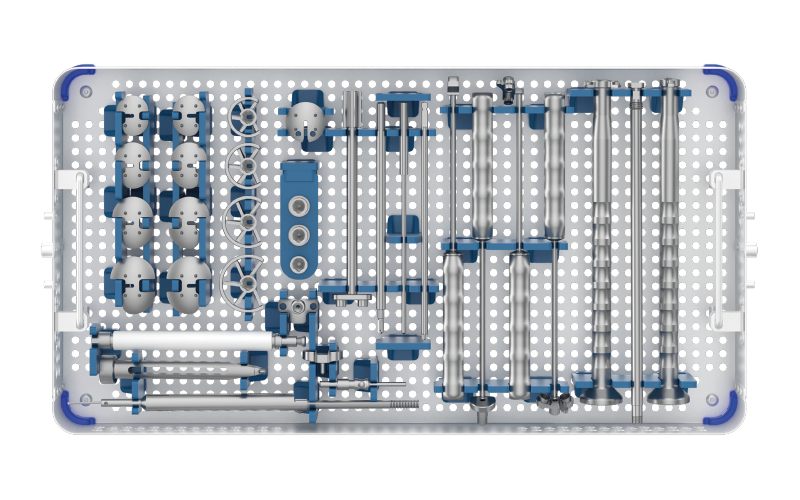The image size is (800, 500).
Task: Click the tray's right side carrying handle
Action: (718, 250)
